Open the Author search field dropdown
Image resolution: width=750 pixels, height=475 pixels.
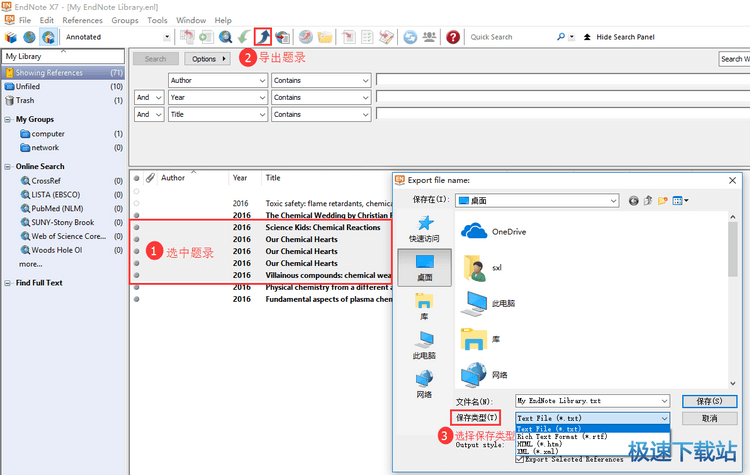(x=262, y=80)
